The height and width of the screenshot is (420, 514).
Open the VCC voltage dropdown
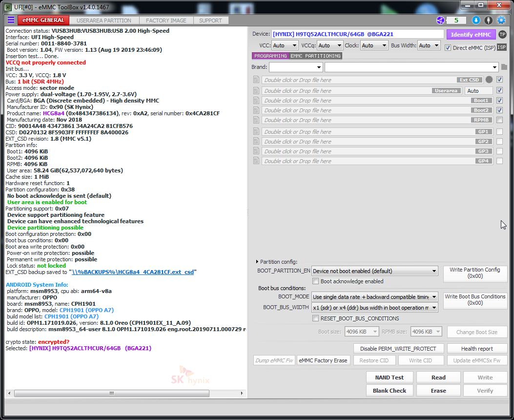click(x=285, y=45)
